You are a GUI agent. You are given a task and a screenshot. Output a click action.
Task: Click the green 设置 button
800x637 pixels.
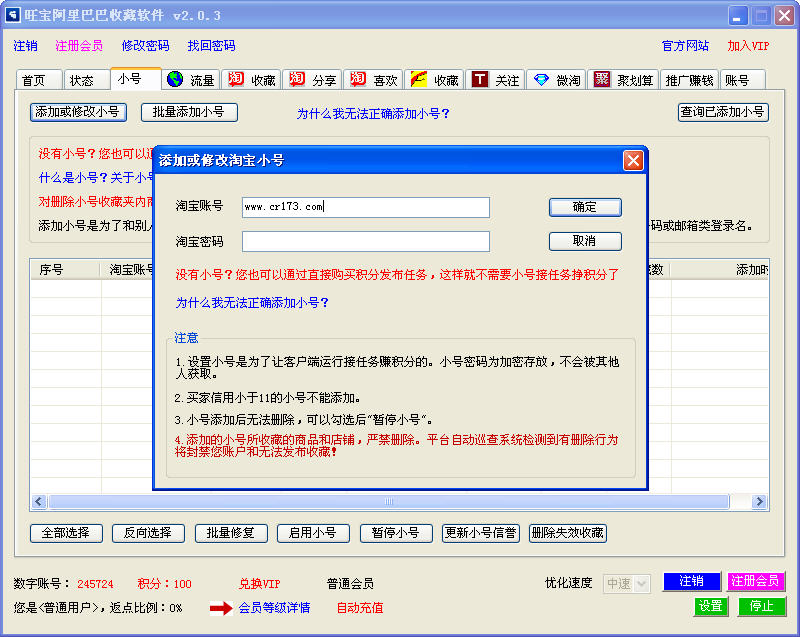pos(711,606)
